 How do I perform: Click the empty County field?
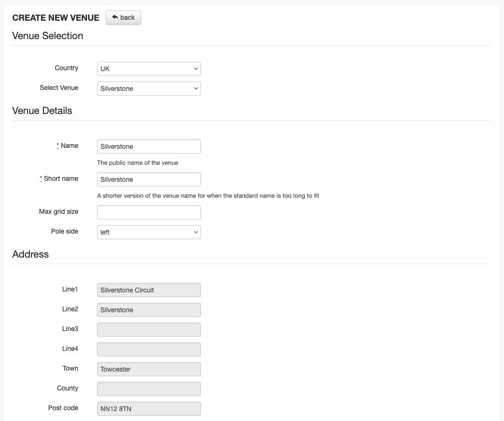[149, 389]
